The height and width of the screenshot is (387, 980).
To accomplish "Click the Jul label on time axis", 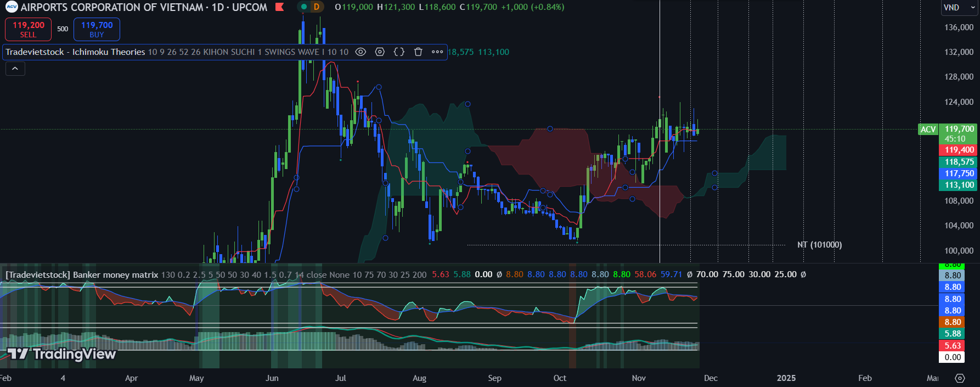I will [x=341, y=378].
